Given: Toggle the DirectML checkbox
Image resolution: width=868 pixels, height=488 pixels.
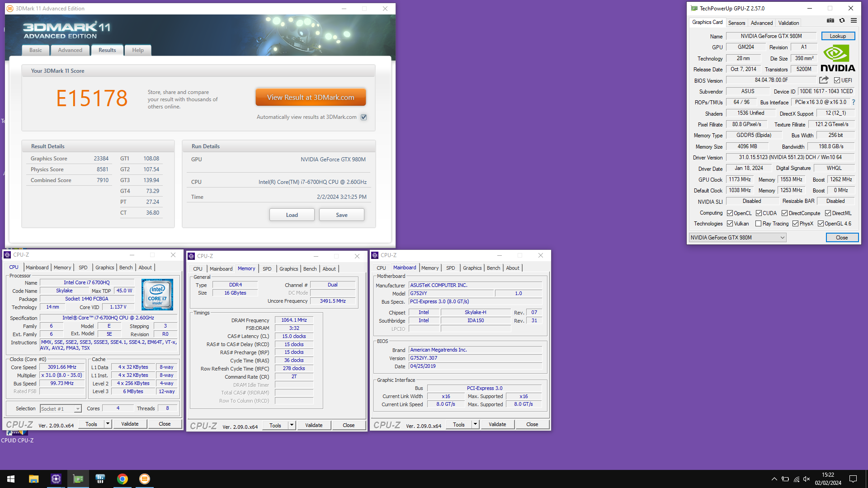Looking at the screenshot, I should [x=828, y=213].
